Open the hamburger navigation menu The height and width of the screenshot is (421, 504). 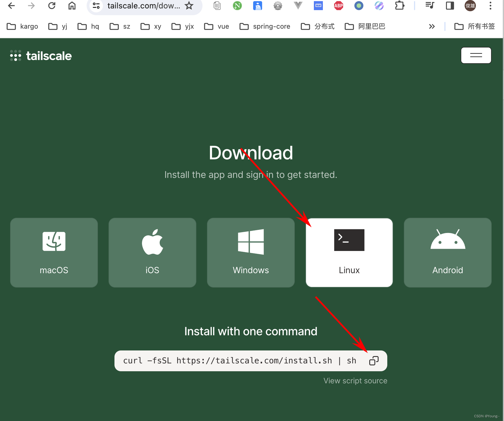click(x=476, y=55)
